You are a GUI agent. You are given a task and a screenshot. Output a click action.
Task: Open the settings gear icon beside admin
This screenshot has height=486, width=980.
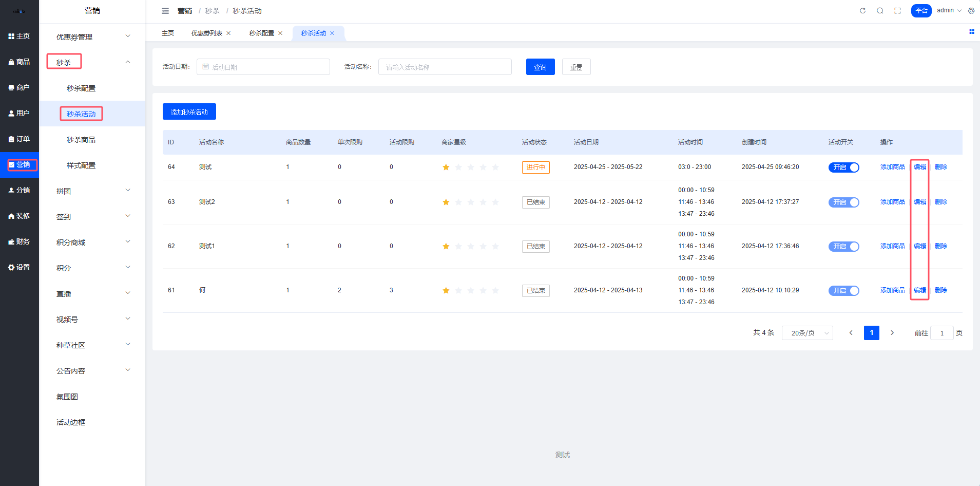(971, 11)
